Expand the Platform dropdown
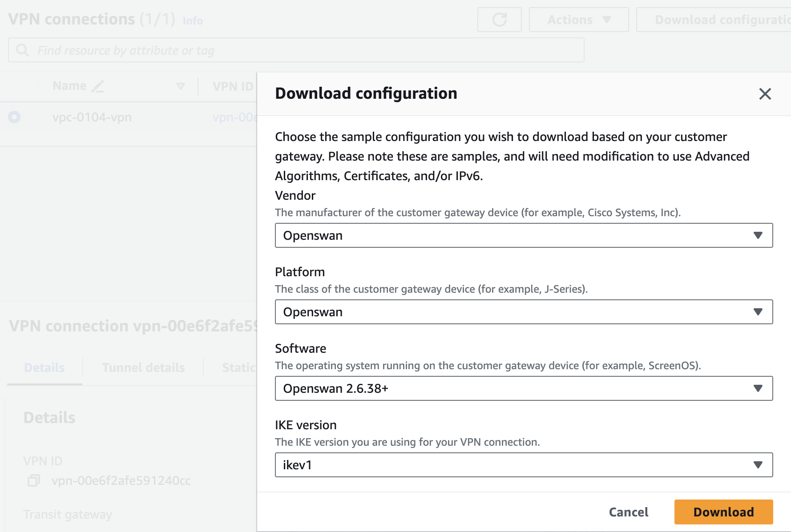The image size is (791, 532). [524, 312]
